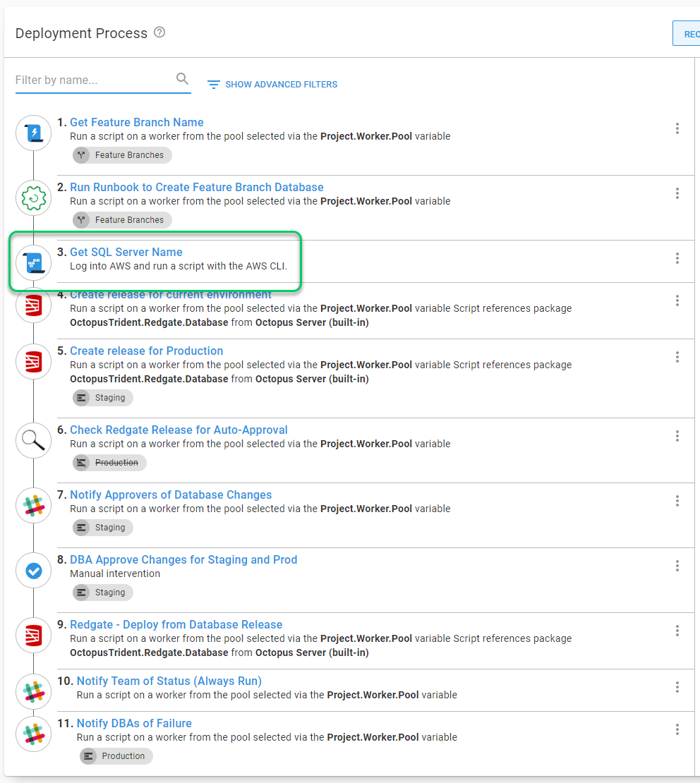Open the Notify Team of Status step
Image resolution: width=700 pixels, height=783 pixels.
[x=169, y=681]
